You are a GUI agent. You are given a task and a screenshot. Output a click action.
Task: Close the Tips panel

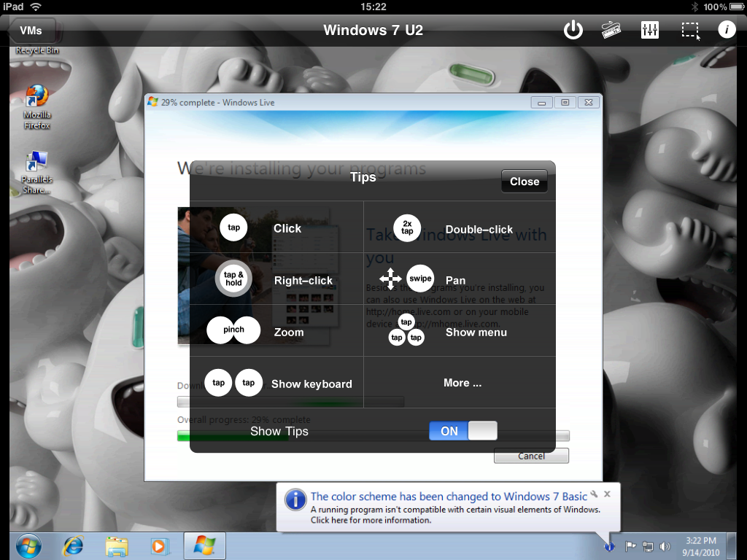click(525, 182)
